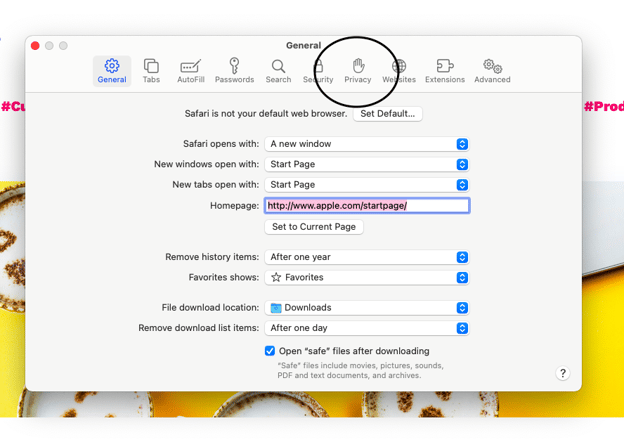Click the "Safe" files include movies note
The width and height of the screenshot is (624, 442).
tap(360, 370)
